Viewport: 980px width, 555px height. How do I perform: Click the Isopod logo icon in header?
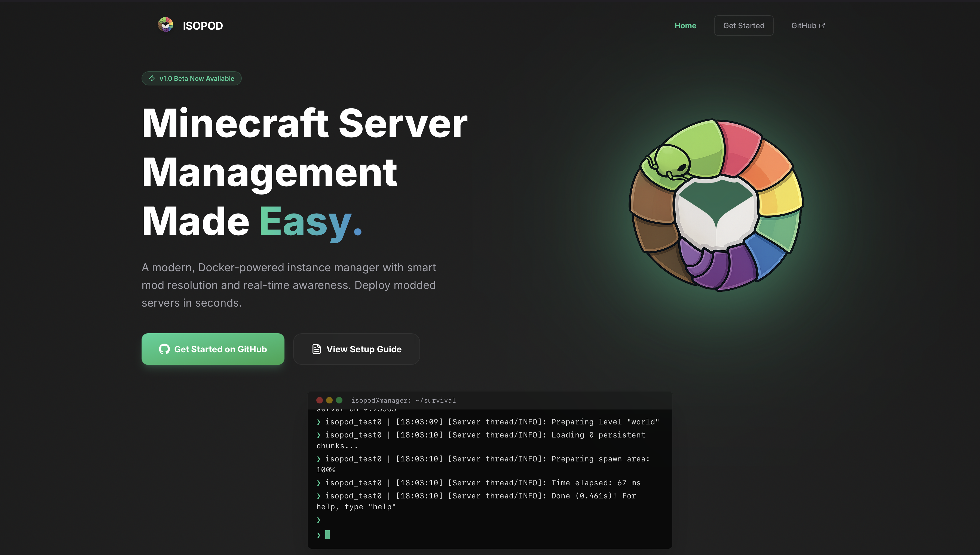[x=166, y=25]
